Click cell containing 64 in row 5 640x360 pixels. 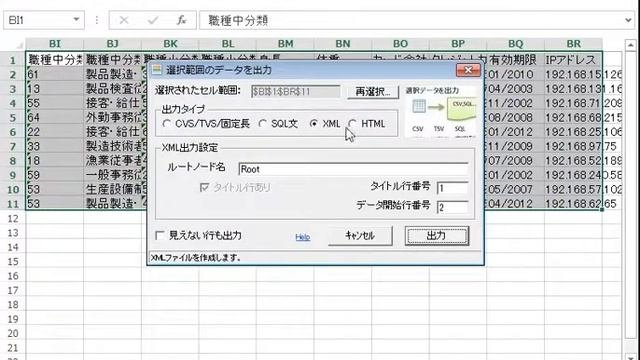55,118
